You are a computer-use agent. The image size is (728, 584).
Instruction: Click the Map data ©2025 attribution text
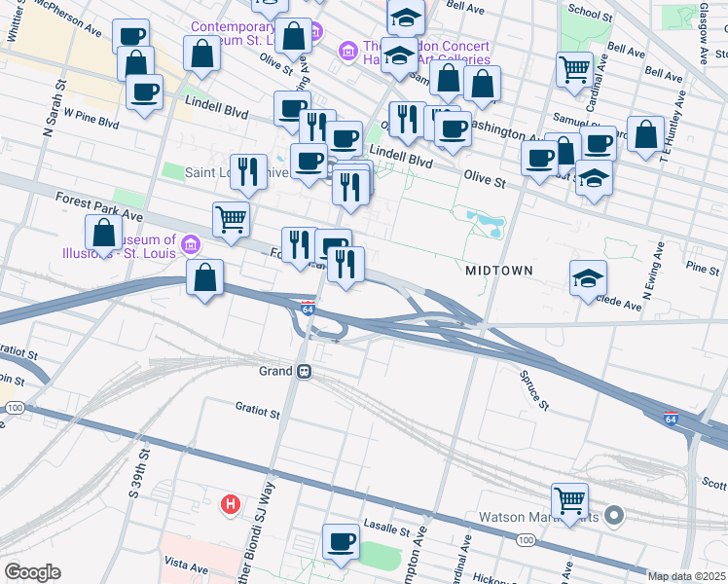(x=687, y=576)
